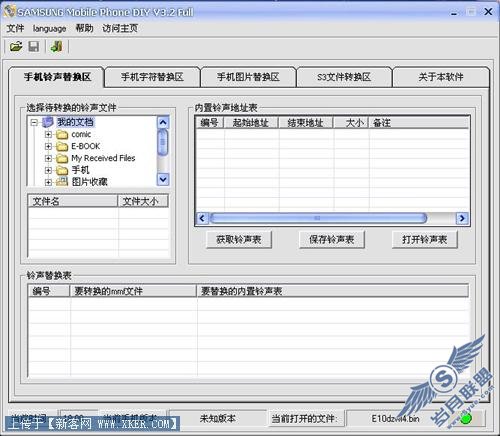Click the 获取铃声表 button
Viewport: 500px width, 436px height.
(x=239, y=239)
